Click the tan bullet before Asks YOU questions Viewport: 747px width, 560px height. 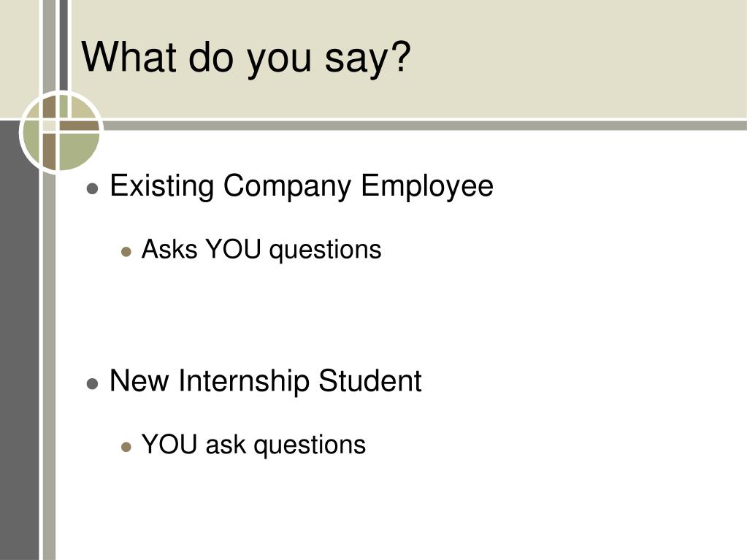click(x=126, y=251)
